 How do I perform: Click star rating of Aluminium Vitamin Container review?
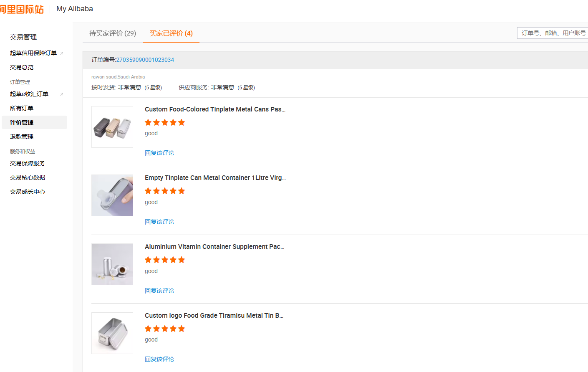(165, 260)
